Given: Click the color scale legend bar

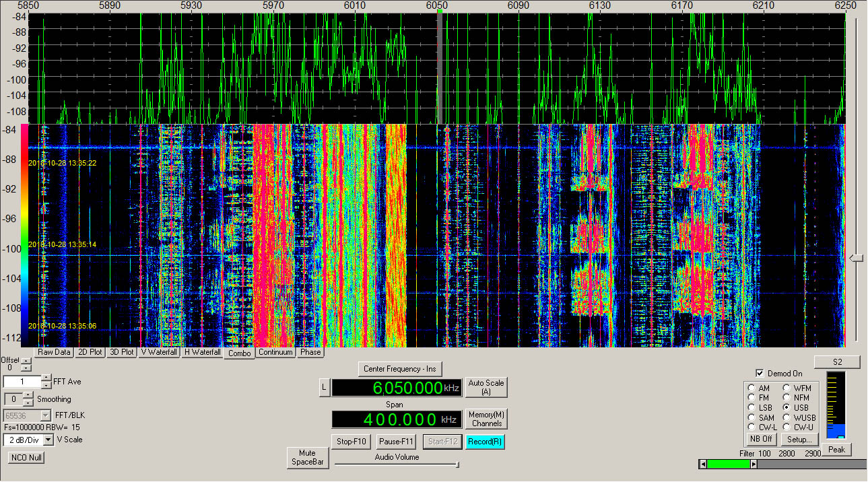Looking at the screenshot, I should [25, 235].
